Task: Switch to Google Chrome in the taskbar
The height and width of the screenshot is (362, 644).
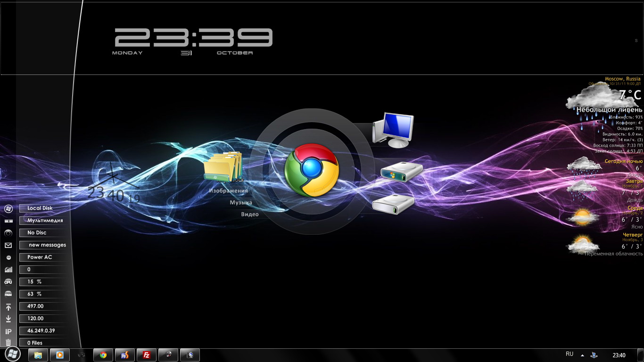Action: (103, 355)
